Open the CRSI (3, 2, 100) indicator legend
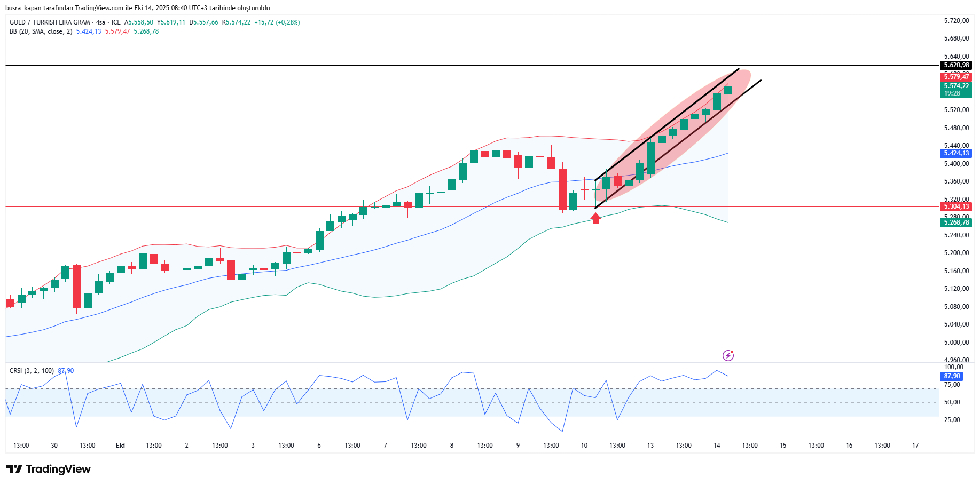Screen dimensions: 980x485 point(32,371)
